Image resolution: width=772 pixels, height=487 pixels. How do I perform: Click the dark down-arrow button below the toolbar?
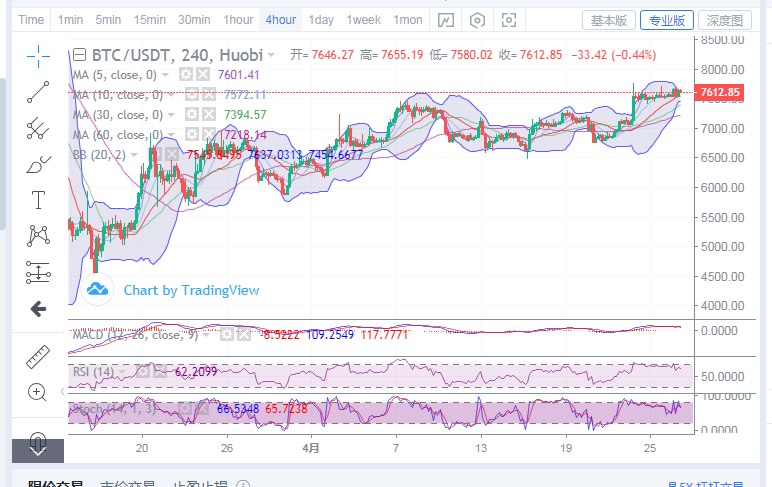pyautogui.click(x=38, y=450)
